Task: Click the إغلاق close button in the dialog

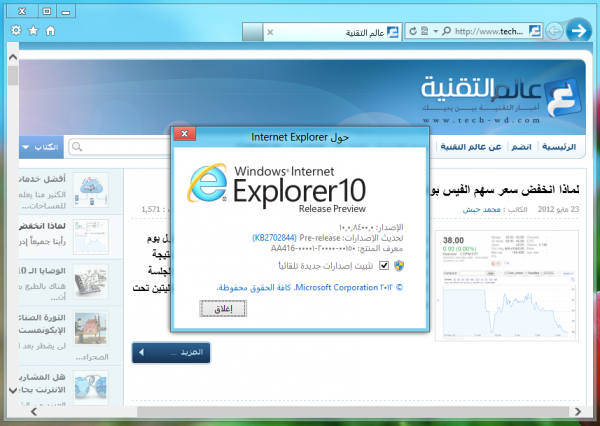Action: [x=223, y=308]
